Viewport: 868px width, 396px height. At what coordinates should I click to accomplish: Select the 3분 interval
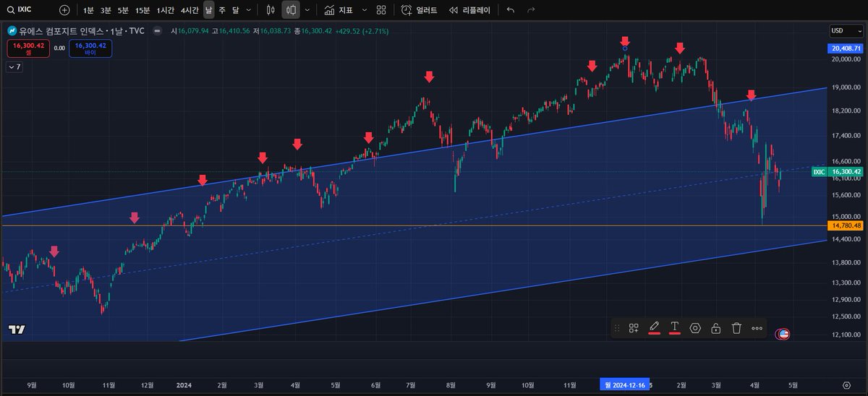106,10
